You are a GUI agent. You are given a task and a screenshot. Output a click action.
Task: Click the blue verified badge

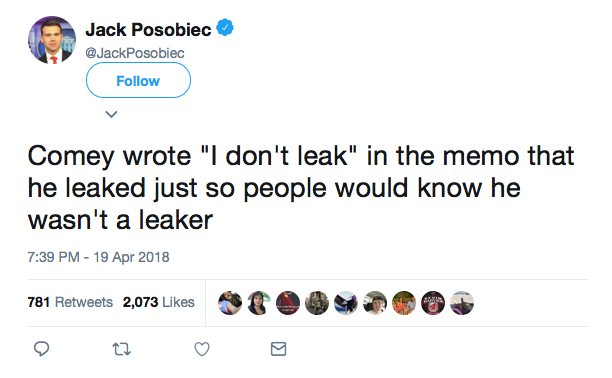click(x=225, y=28)
